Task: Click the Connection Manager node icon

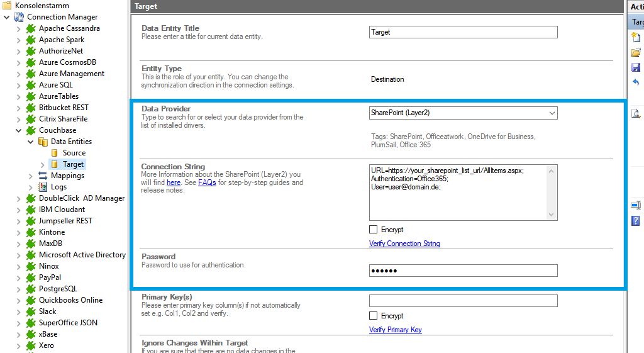Action: click(19, 17)
